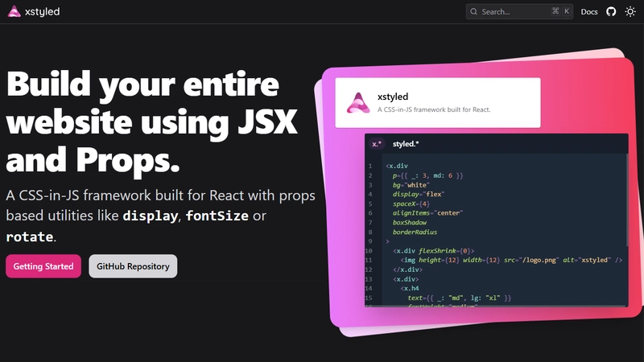Click the code editor vertical scrollbar
Viewport: 644px width, 362px height.
627,200
